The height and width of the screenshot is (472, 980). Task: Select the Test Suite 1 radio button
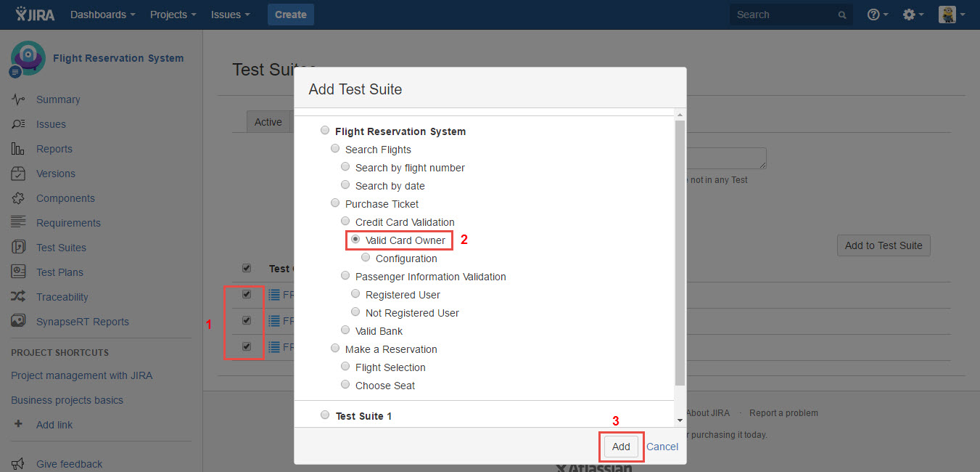[325, 415]
